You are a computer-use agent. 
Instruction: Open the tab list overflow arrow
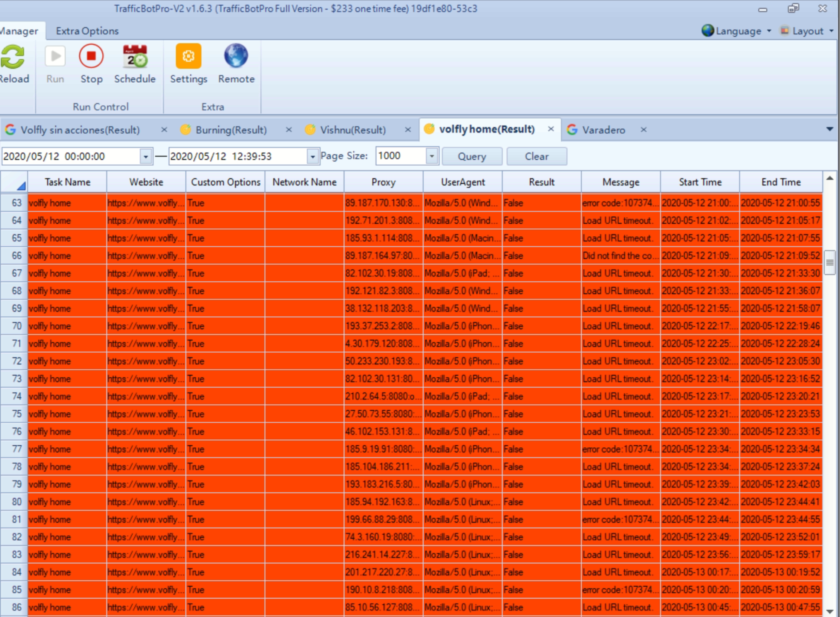point(829,129)
